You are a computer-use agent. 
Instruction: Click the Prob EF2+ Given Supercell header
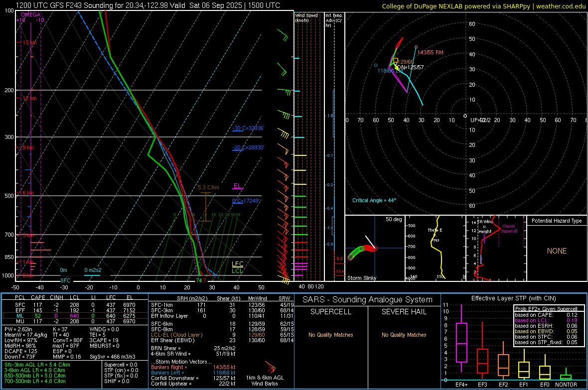point(546,309)
